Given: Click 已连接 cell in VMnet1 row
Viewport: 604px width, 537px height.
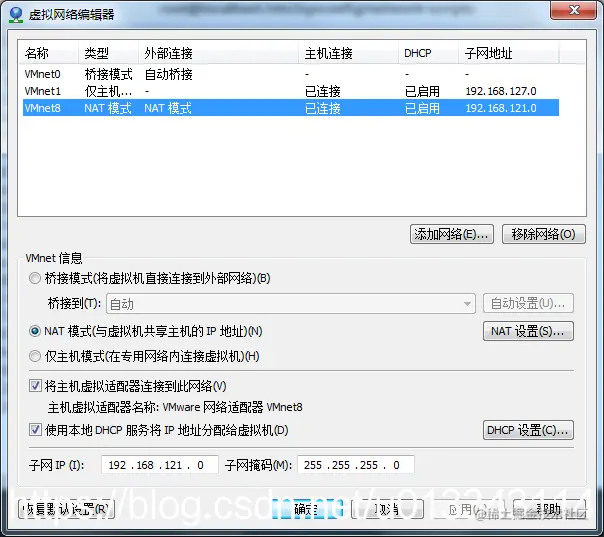Looking at the screenshot, I should point(323,91).
